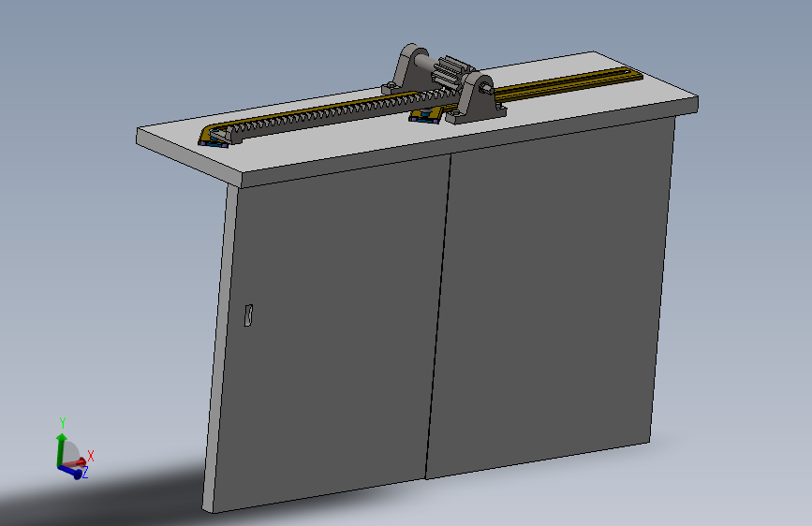Select the front pillow block bearing
Screen dimensions: 812x526
point(477,98)
